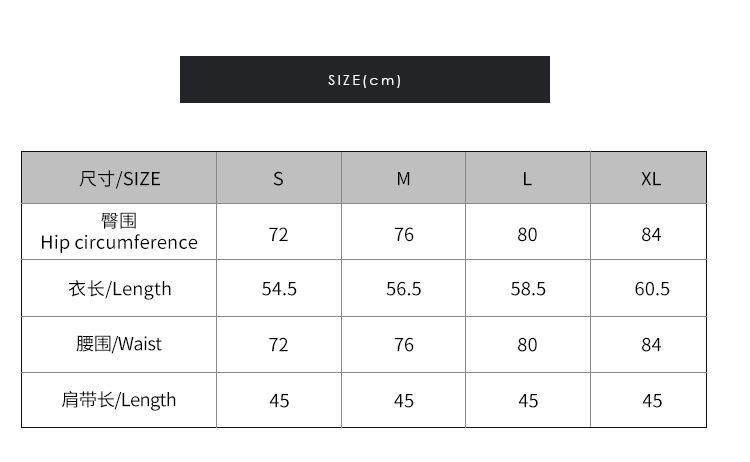Select strap length value for size XL
Image resolution: width=750 pixels, height=462 pixels.
652,401
